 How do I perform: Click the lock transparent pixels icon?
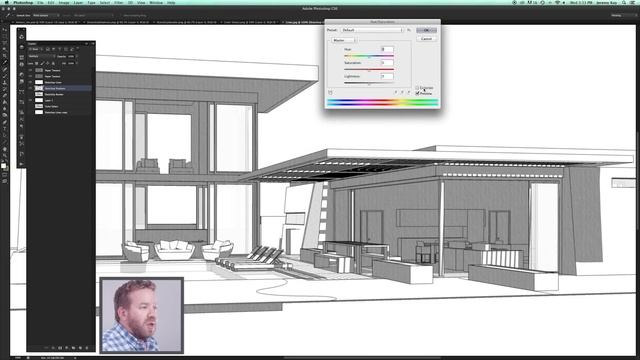click(x=36, y=63)
